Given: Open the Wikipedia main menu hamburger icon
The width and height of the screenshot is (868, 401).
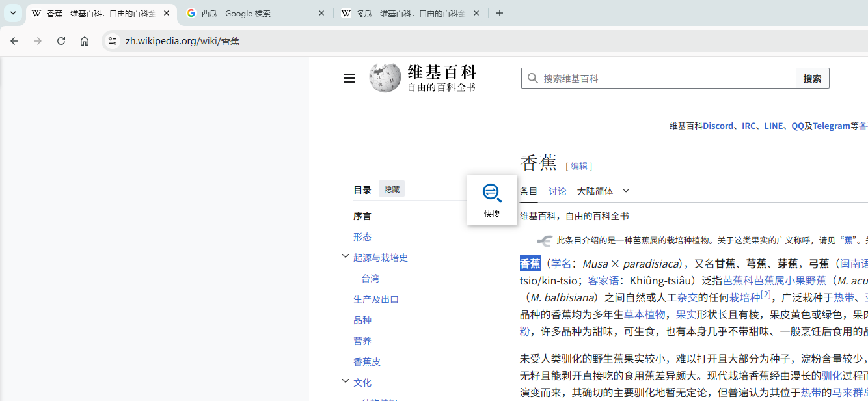Looking at the screenshot, I should point(349,78).
